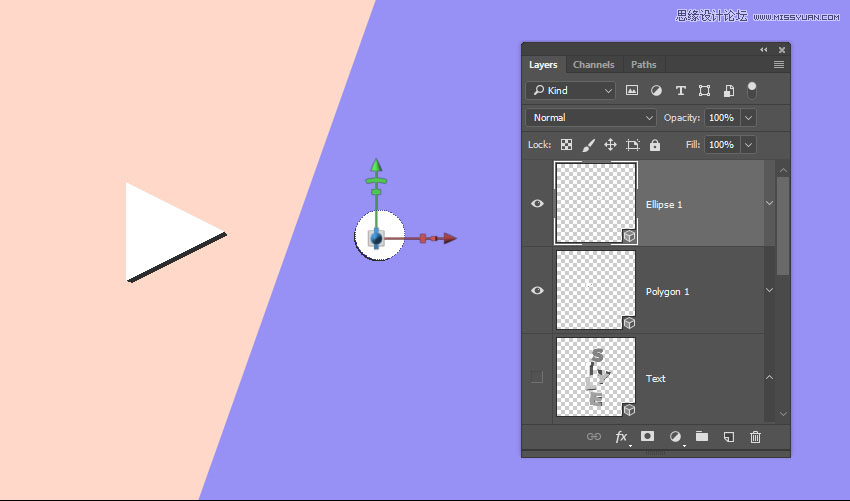The height and width of the screenshot is (501, 850).
Task: Open Opacity slider dropdown arrow
Action: (749, 118)
